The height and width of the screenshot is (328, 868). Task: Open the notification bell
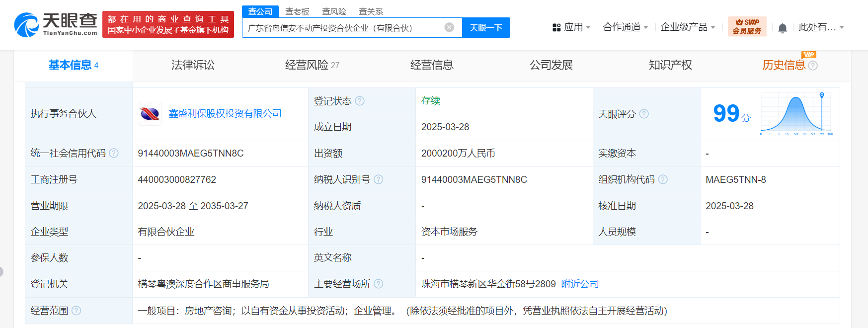782,28
